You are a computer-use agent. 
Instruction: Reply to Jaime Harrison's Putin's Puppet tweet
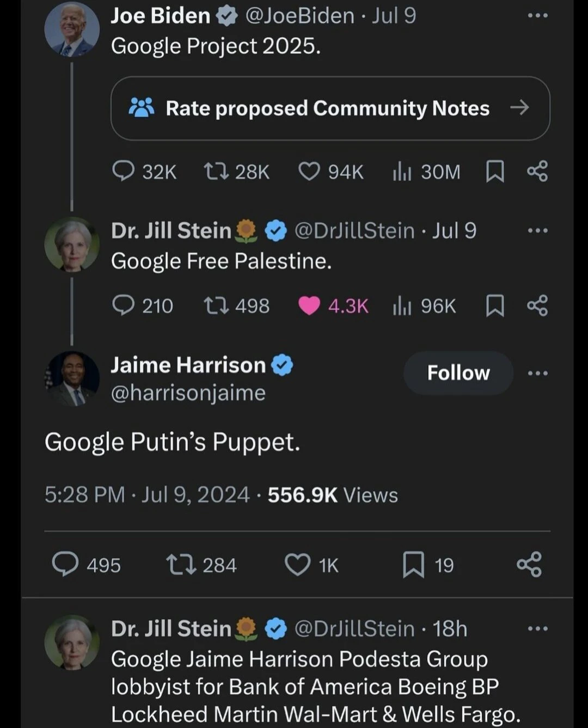[x=65, y=565]
